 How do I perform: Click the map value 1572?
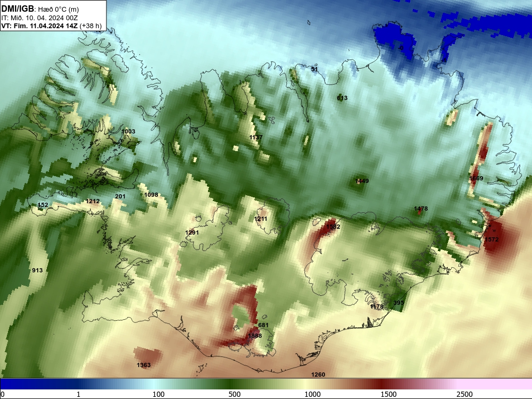492,239
